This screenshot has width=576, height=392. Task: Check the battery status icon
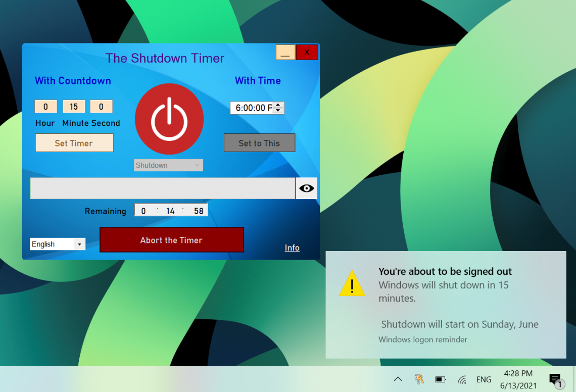pyautogui.click(x=440, y=379)
